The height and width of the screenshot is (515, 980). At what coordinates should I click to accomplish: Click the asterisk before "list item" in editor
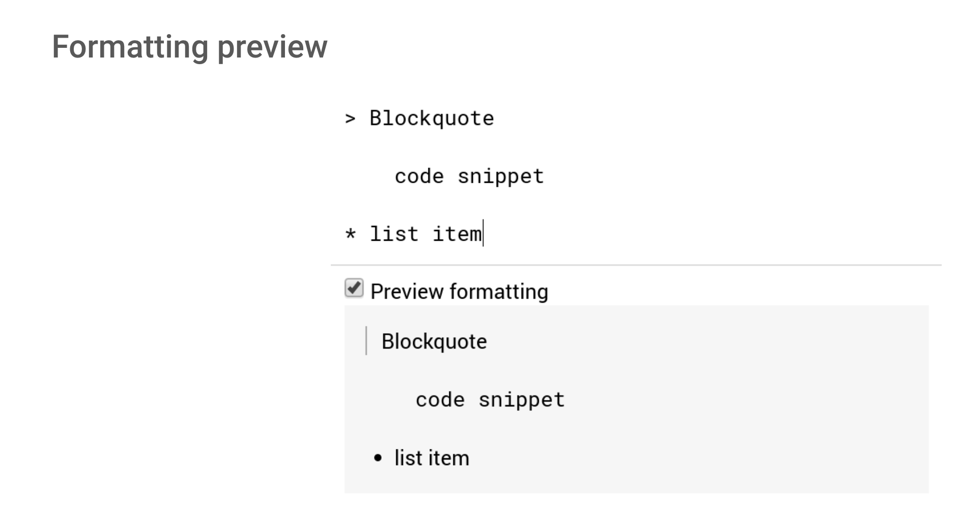coord(350,235)
